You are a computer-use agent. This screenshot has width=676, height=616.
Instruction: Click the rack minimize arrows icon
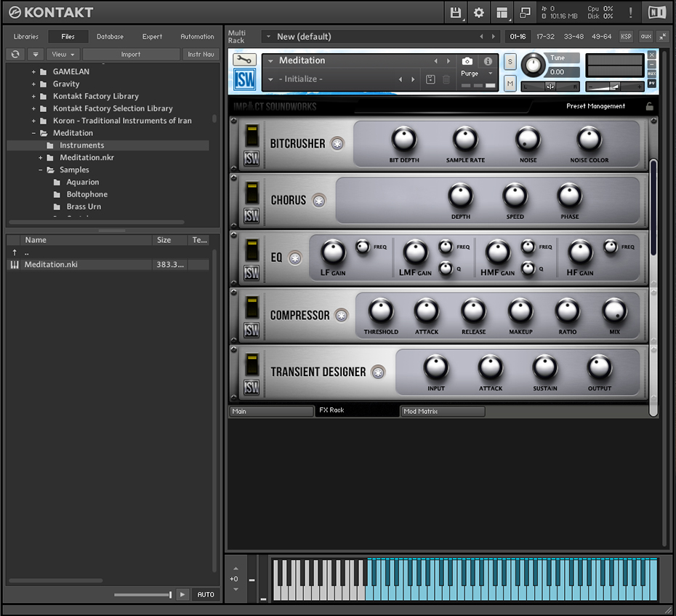coord(663,36)
